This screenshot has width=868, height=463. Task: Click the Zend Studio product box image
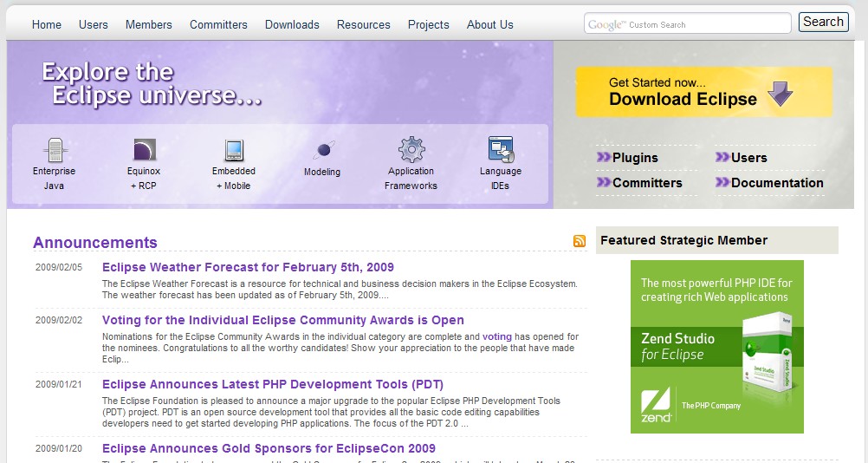768,354
